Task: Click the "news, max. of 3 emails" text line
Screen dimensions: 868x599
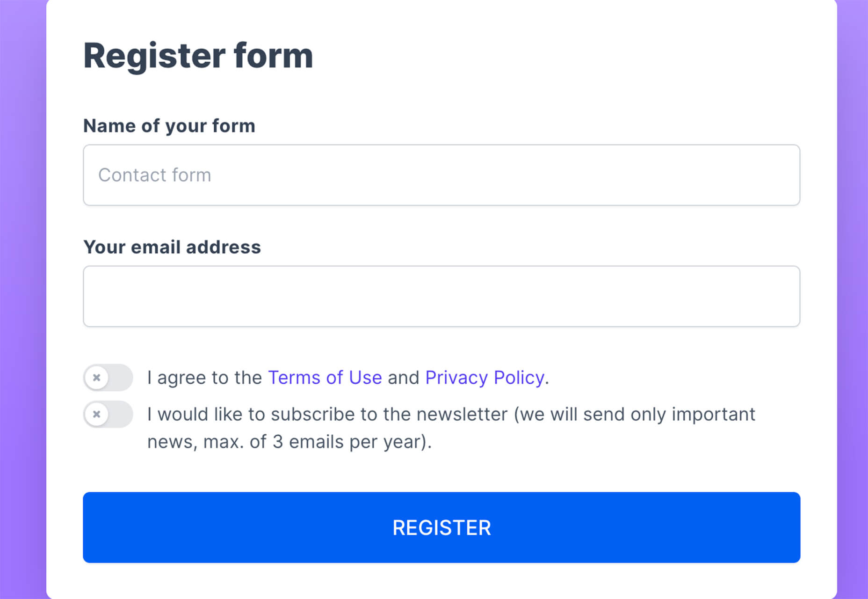Action: pyautogui.click(x=289, y=442)
